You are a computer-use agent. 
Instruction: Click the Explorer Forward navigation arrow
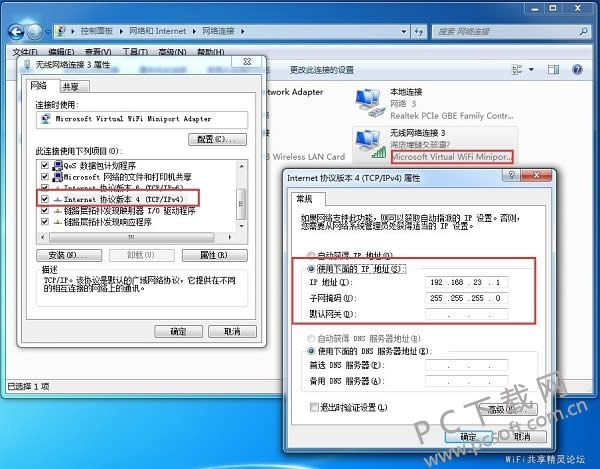click(x=35, y=32)
